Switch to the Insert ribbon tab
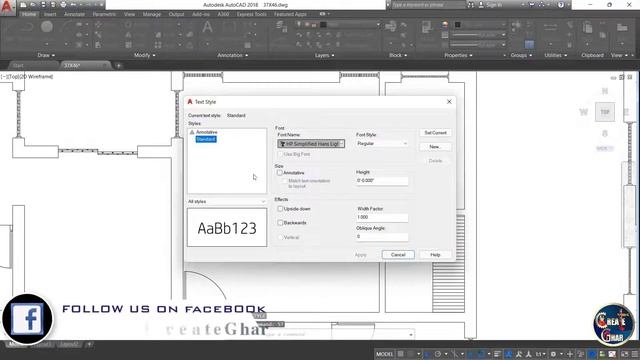640x360 pixels. point(50,14)
